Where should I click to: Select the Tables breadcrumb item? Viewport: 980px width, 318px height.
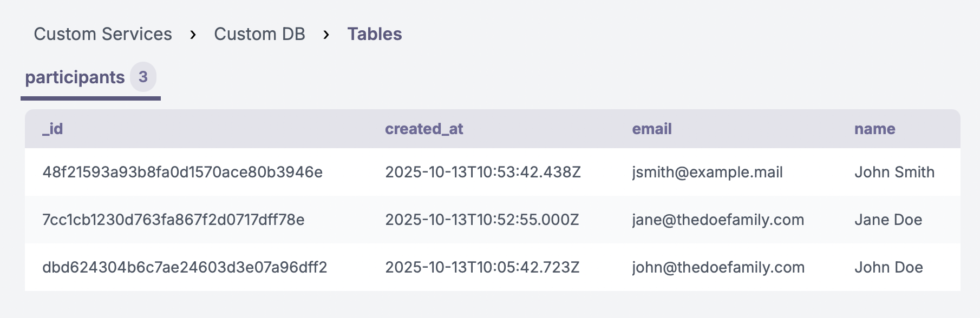374,34
